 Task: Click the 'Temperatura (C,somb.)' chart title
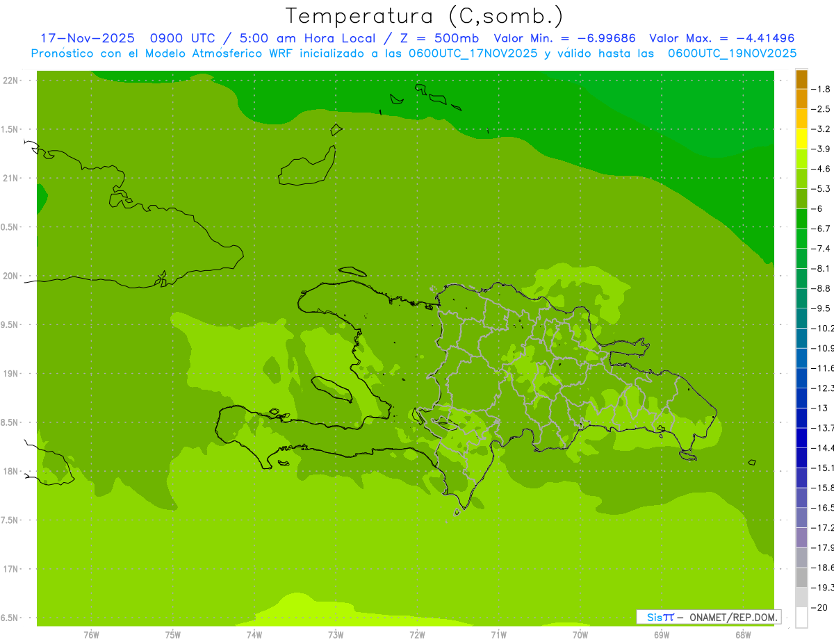(x=425, y=16)
